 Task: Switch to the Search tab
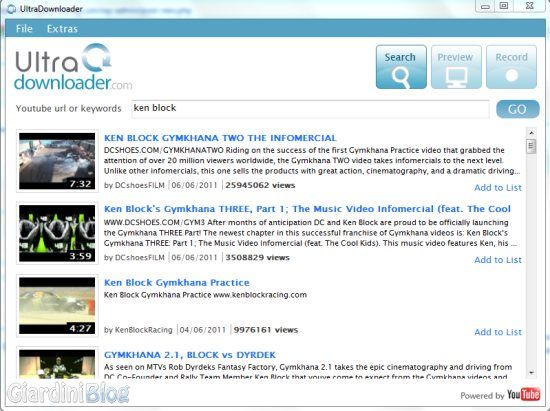401,67
